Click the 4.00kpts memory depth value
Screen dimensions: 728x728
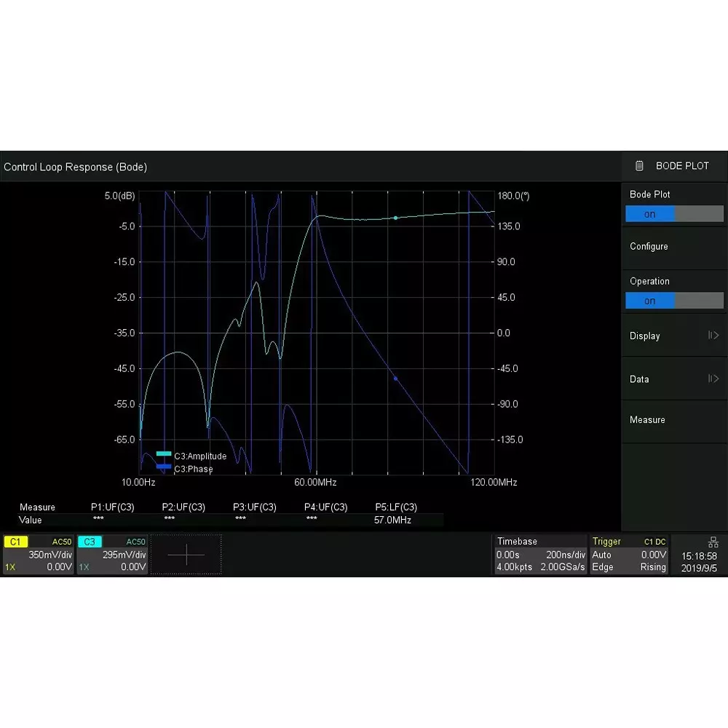tap(514, 567)
